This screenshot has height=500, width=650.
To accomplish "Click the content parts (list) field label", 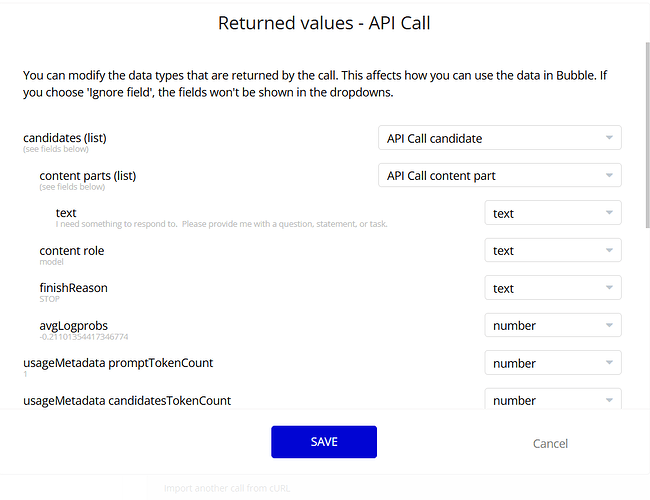I will [88, 175].
